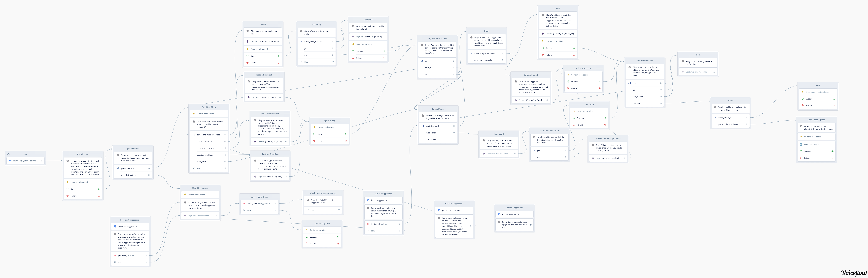Click the green Success port in the Introduction block
Viewport: 868px width, 278px height.
pos(99,189)
